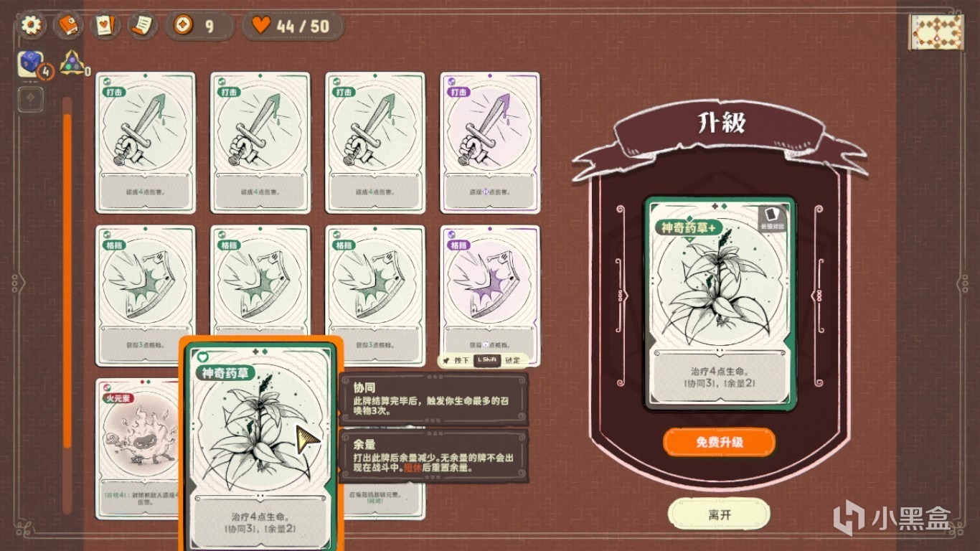
Task: Select the first green 打击 strike card
Action: [146, 143]
